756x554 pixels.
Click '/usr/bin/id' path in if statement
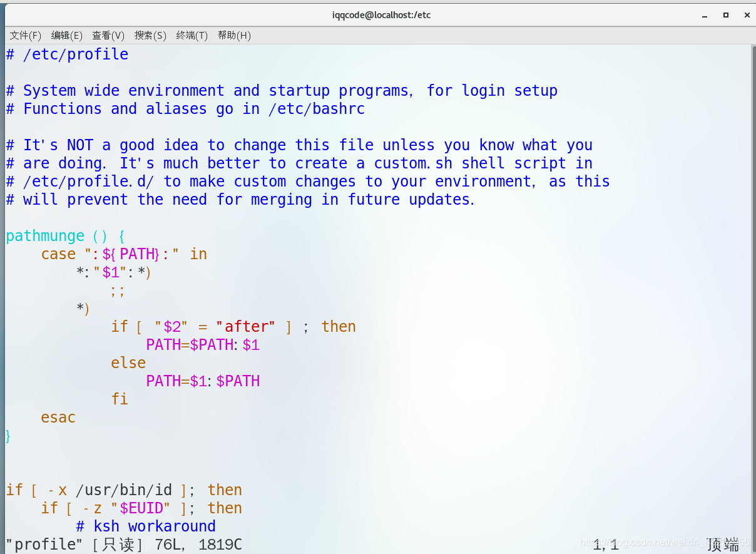[x=124, y=490]
